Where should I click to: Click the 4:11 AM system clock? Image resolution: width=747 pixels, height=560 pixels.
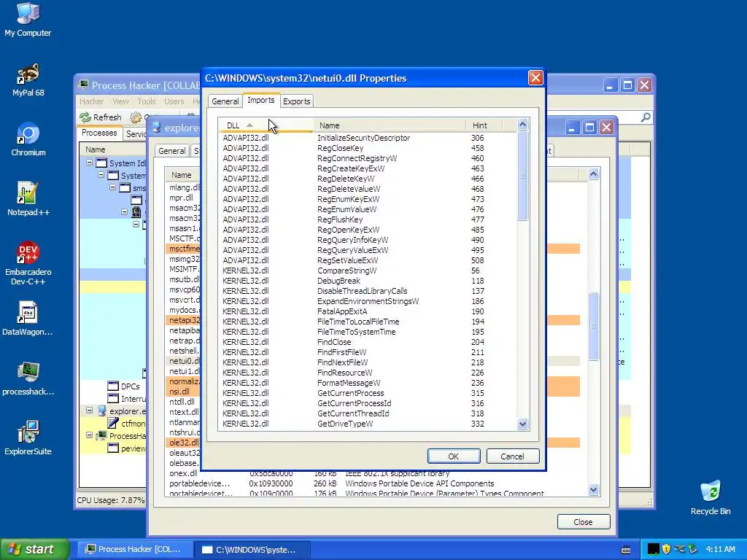[x=720, y=550]
